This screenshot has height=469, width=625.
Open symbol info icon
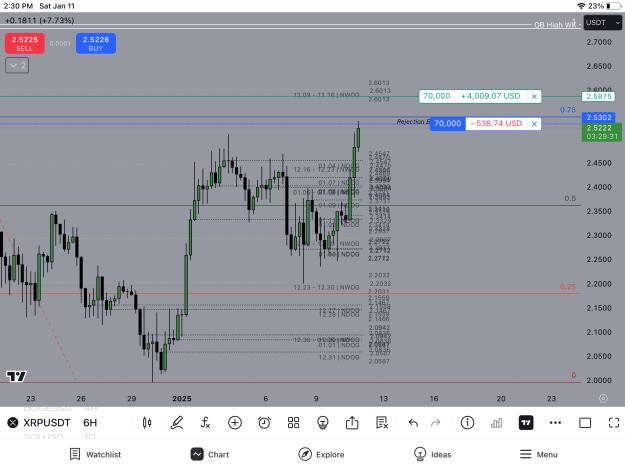tap(467, 422)
